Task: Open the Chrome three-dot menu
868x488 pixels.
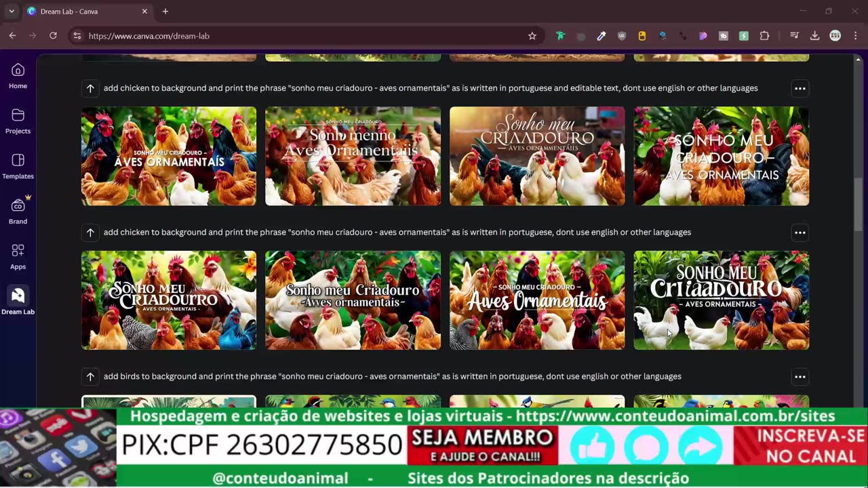Action: 854,36
